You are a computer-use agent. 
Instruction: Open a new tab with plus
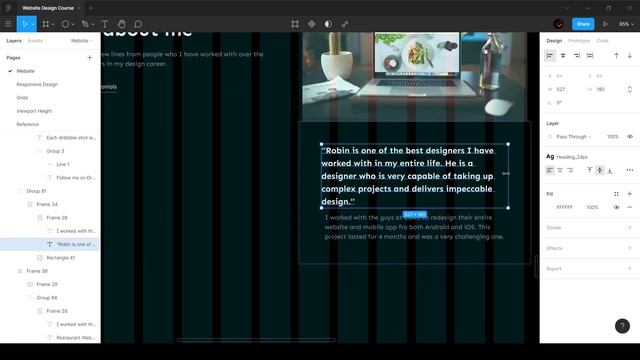(x=91, y=8)
